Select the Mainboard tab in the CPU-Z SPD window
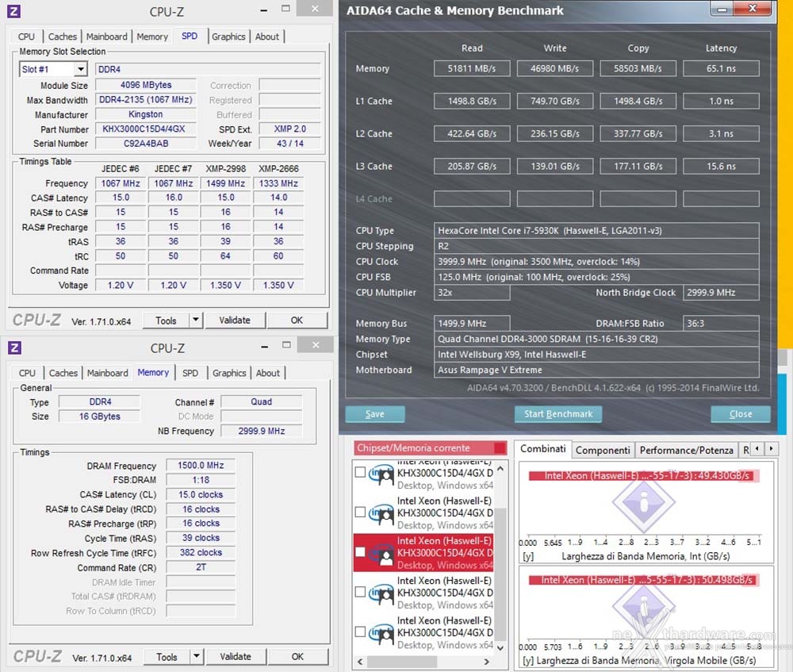This screenshot has height=672, width=793. pos(107,37)
